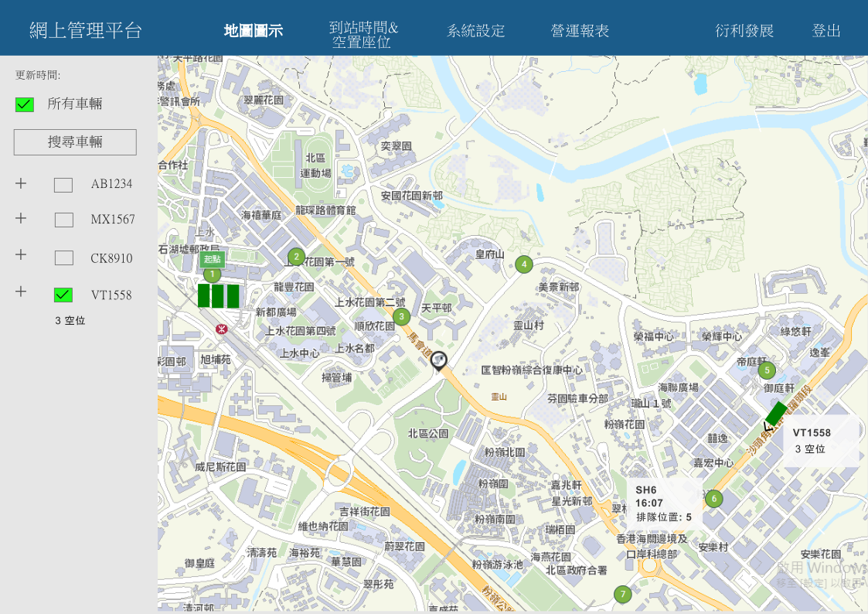Viewport: 868px width, 614px height.
Task: Switch to 營運報表 tab
Action: click(580, 31)
